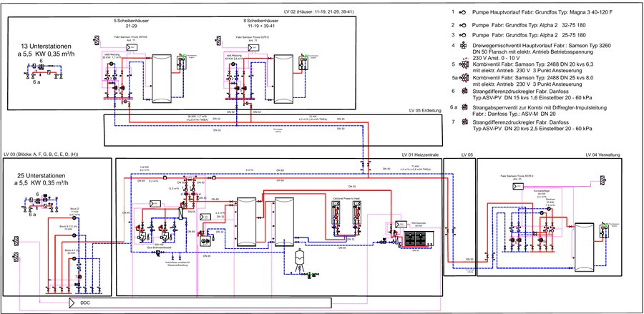Click the pump symbol beside Block D
The image size is (644, 314).
coord(74,217)
